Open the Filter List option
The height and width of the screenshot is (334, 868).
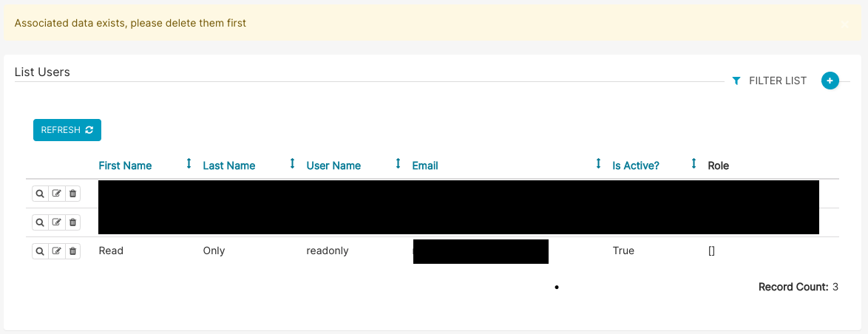pos(777,81)
